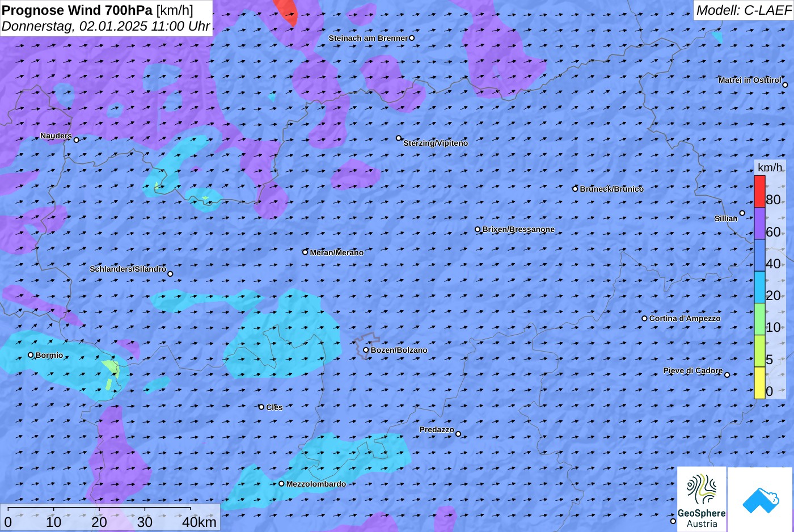This screenshot has width=794, height=532.
Task: Select the Meran/Merano location marker
Action: [x=305, y=252]
